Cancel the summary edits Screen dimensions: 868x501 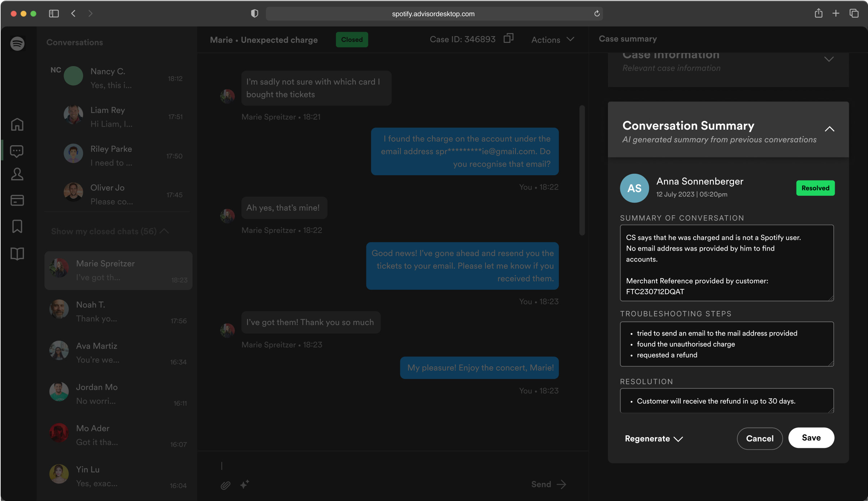coord(759,439)
